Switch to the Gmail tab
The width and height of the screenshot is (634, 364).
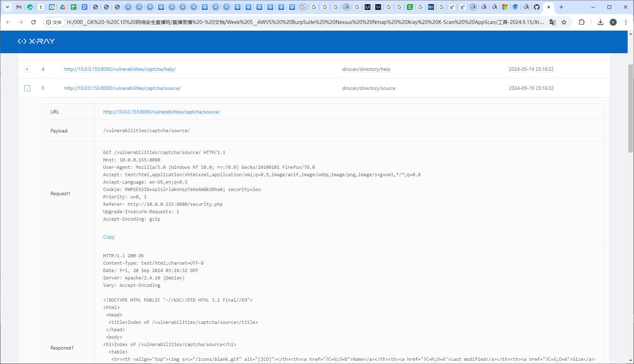coord(19,7)
